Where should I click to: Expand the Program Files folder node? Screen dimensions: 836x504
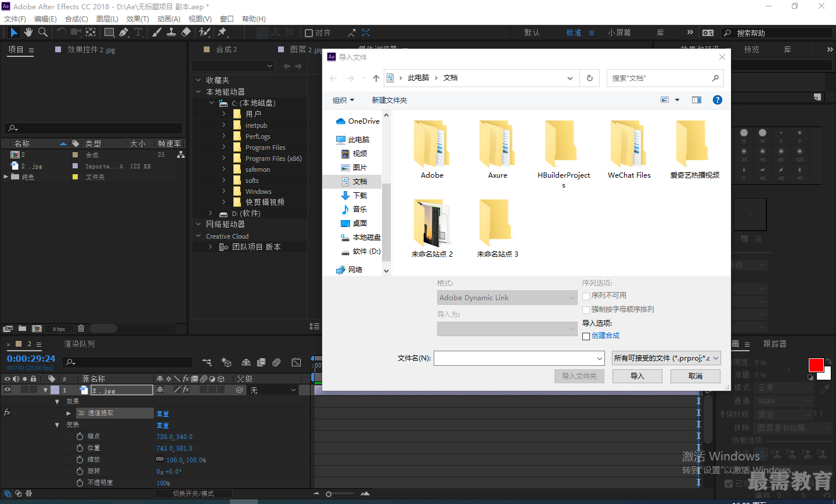pyautogui.click(x=224, y=147)
